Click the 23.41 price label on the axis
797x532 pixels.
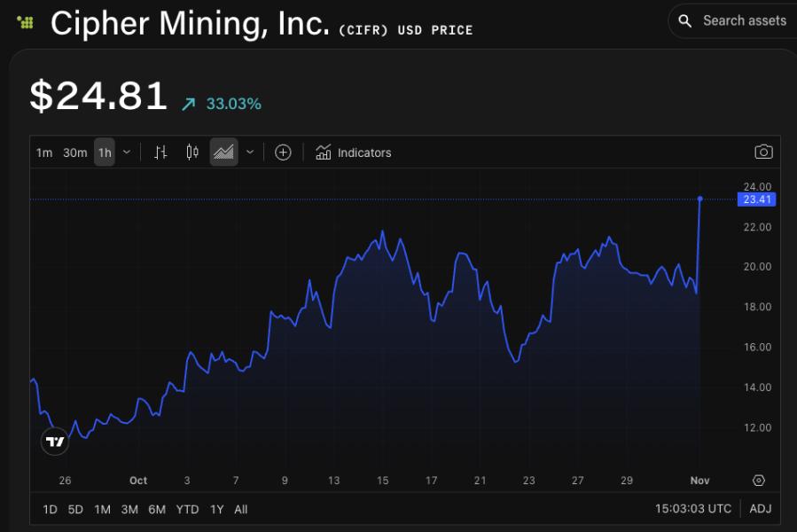coord(755,199)
